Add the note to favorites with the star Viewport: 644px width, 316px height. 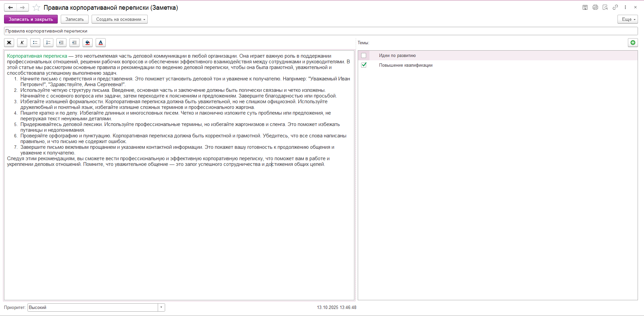tap(36, 7)
